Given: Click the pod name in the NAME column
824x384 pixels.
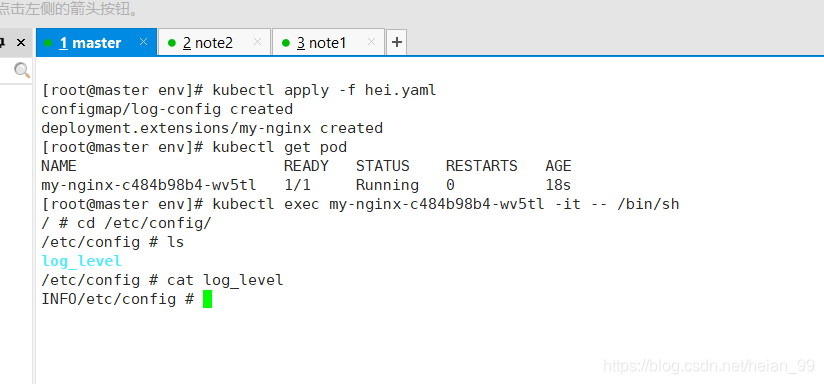Looking at the screenshot, I should click(x=149, y=185).
